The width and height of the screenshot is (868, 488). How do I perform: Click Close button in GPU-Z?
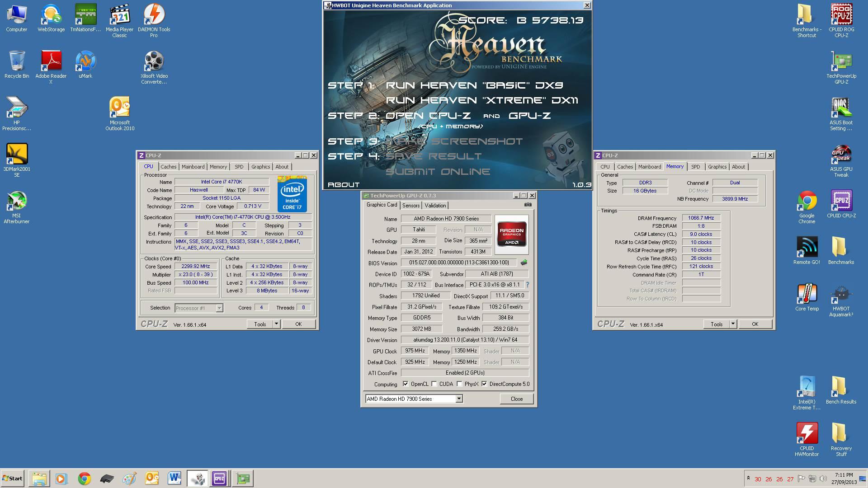517,399
